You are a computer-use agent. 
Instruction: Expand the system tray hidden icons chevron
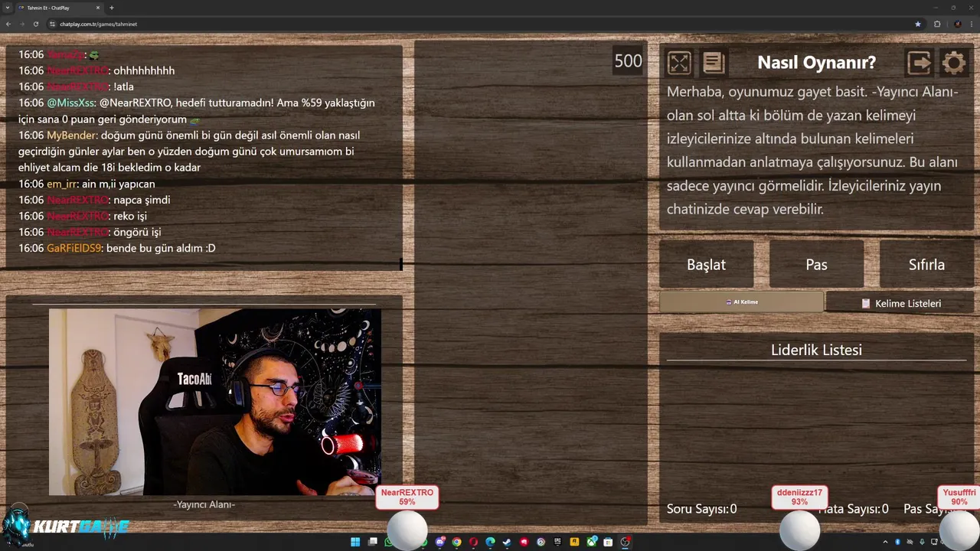(x=885, y=542)
